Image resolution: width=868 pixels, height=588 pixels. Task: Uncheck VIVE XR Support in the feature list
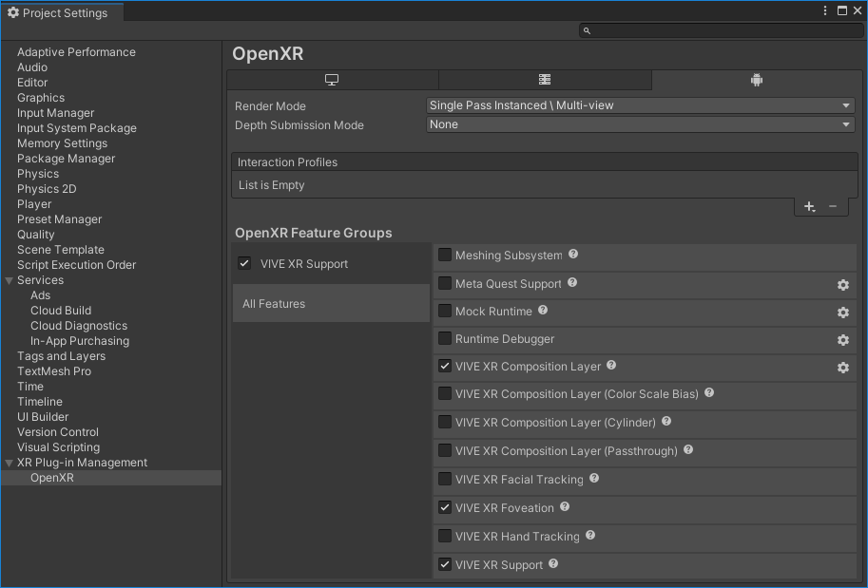445,564
